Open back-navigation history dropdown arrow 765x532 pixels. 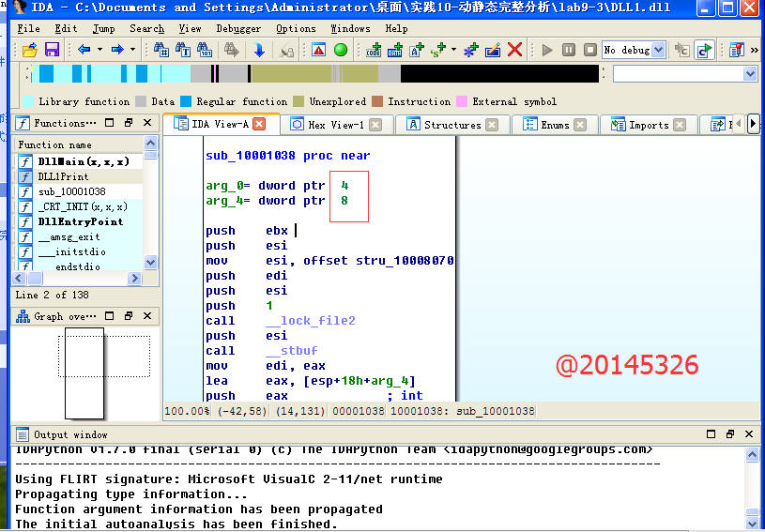[99, 50]
